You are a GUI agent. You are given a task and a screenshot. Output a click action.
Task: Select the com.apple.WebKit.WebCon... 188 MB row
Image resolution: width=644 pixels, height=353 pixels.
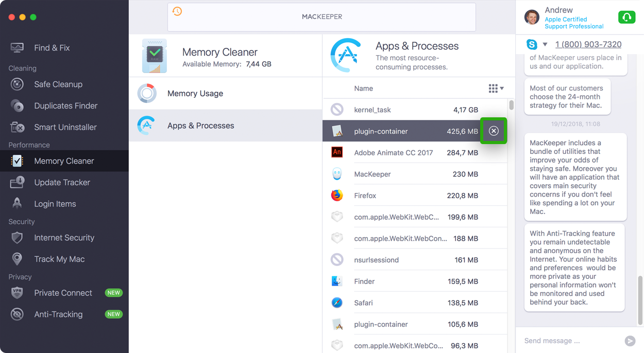pyautogui.click(x=415, y=238)
